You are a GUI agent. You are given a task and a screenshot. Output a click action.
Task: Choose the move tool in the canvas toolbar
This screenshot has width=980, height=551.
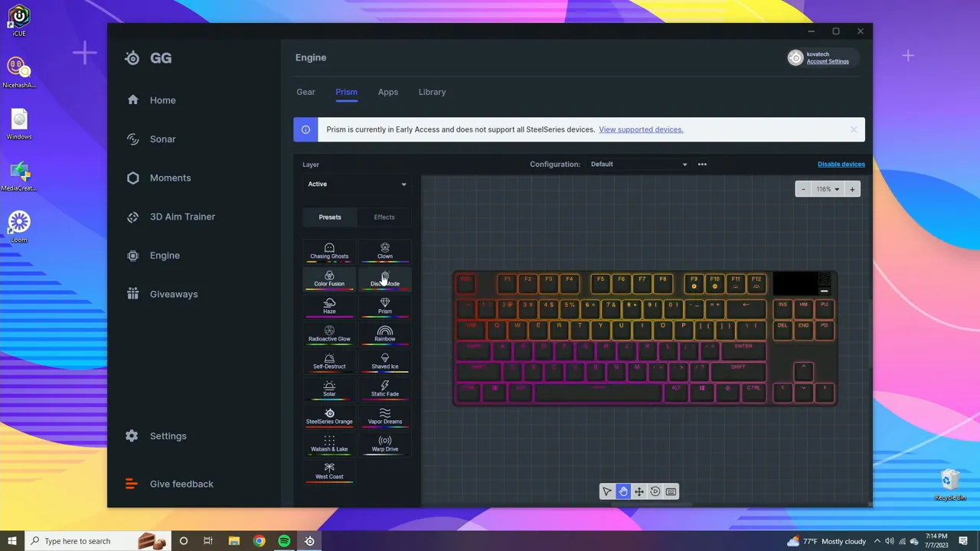639,491
